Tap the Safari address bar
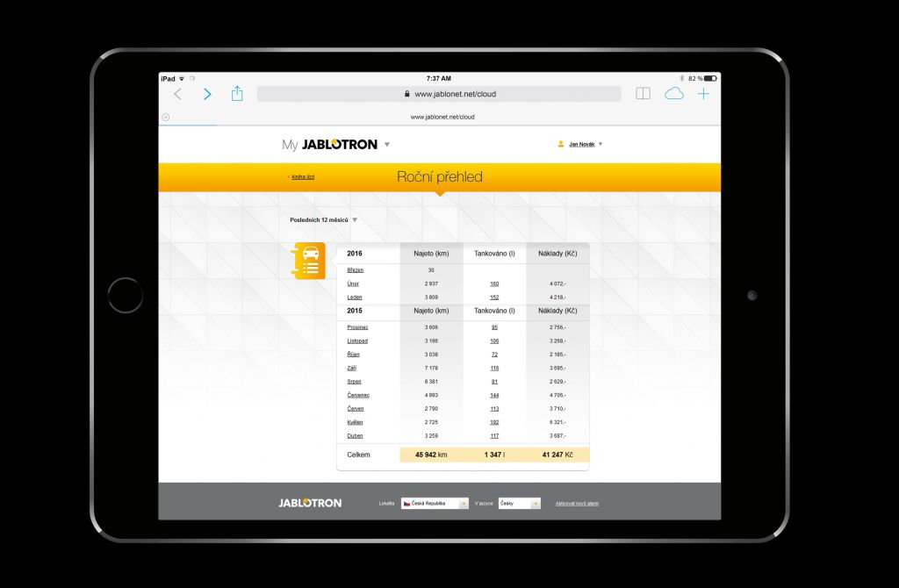 click(438, 94)
